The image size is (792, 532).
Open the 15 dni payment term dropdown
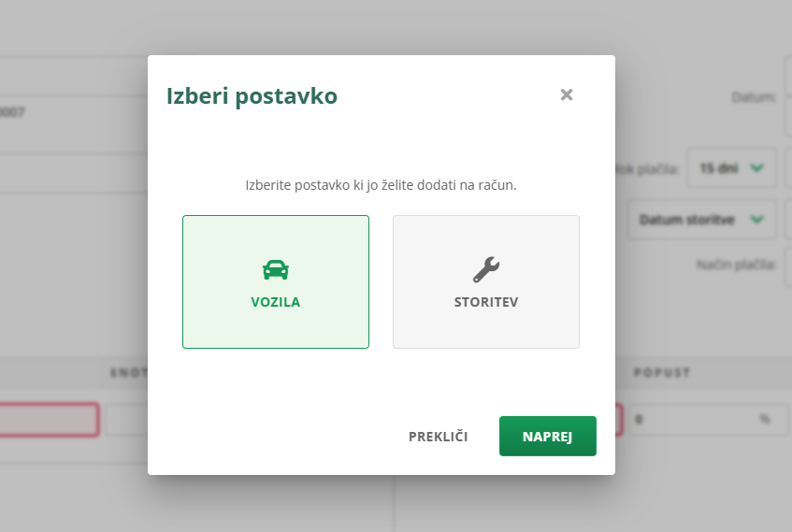tap(731, 167)
